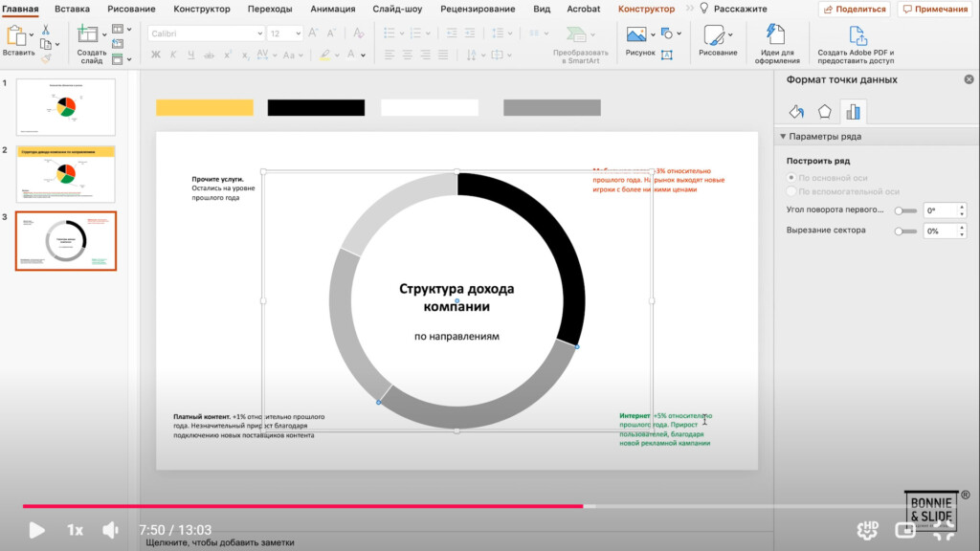The image size is (980, 551).
Task: Click the Format Painter brush icon
Action: [x=46, y=58]
